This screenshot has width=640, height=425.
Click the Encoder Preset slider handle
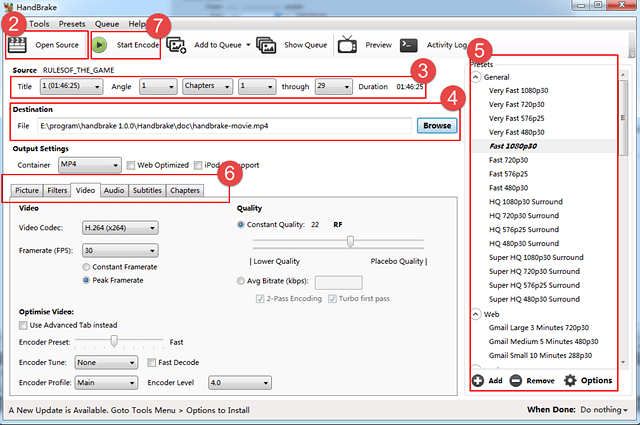click(114, 340)
